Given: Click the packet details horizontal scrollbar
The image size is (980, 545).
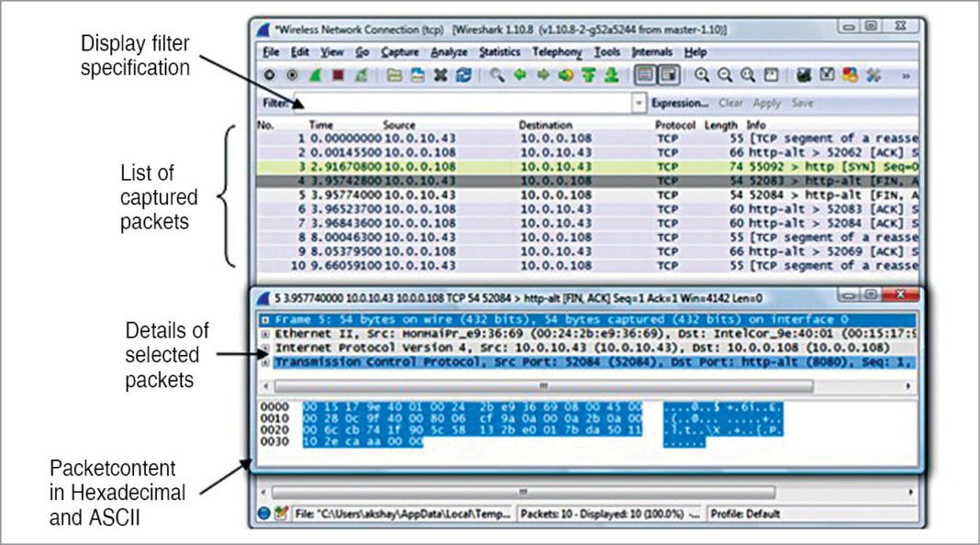Looking at the screenshot, I should click(587, 386).
